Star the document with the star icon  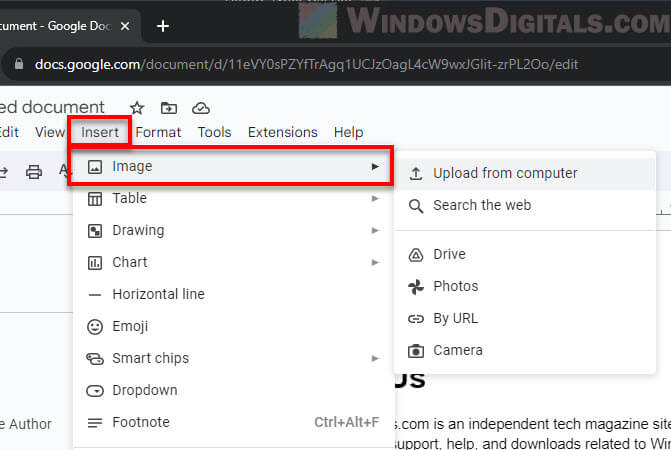coord(137,108)
